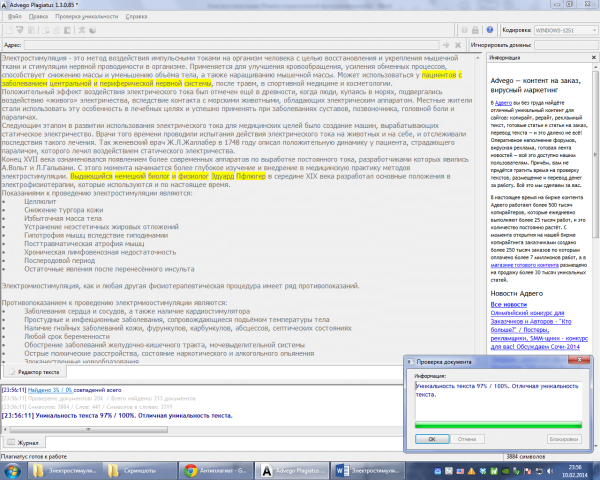The width and height of the screenshot is (600, 480).
Task: Click the open file toolbar icon
Action: (20, 30)
